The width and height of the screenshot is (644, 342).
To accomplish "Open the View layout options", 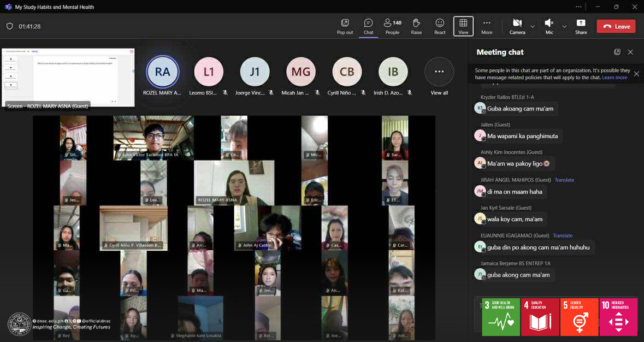I will [463, 26].
